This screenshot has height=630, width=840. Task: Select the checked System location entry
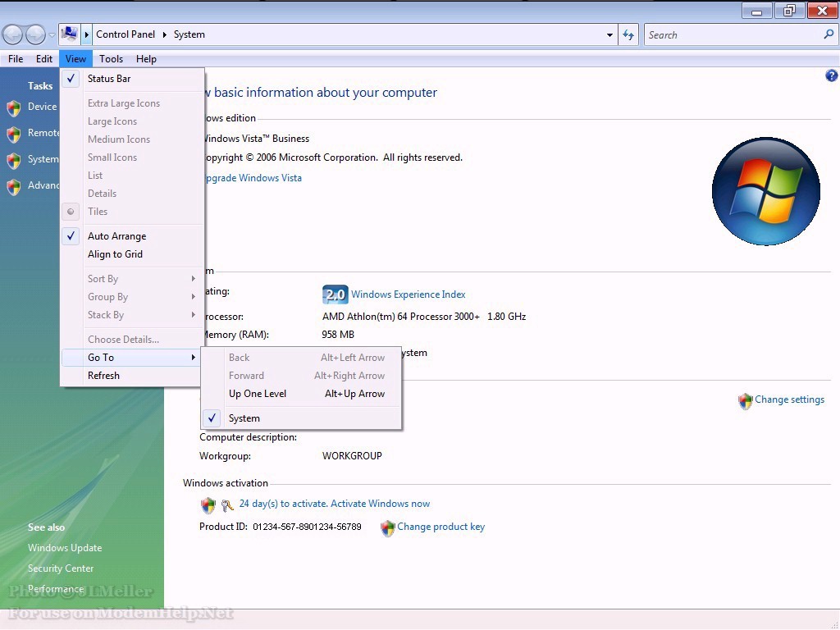(300, 418)
